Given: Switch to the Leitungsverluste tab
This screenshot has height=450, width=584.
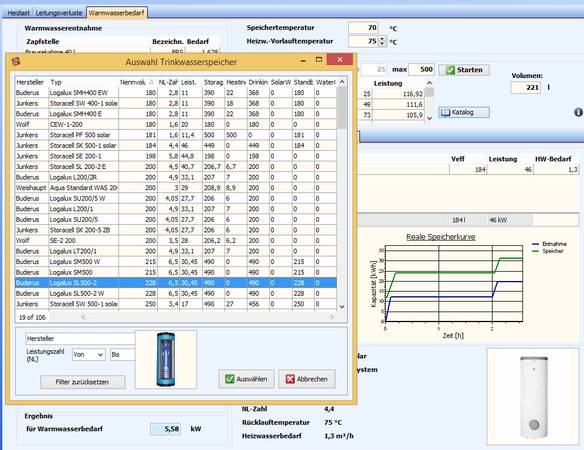Looking at the screenshot, I should (x=59, y=13).
